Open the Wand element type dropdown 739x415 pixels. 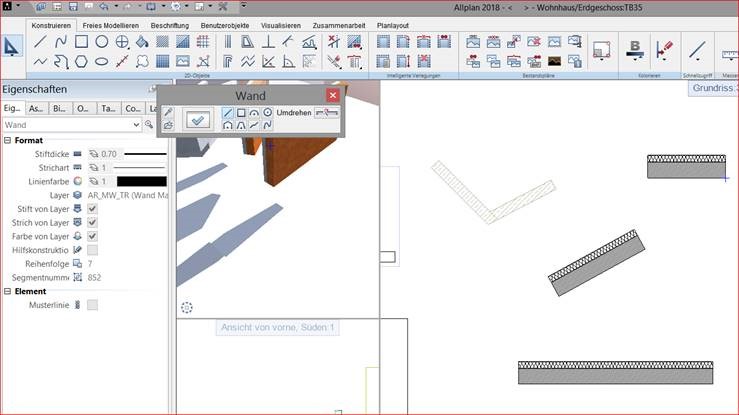[x=135, y=125]
